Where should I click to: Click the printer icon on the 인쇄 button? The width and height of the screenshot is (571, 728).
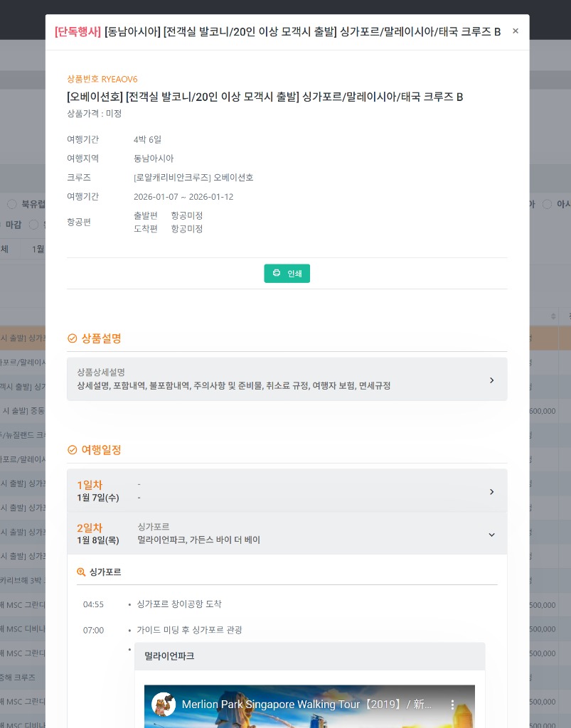coord(277,273)
